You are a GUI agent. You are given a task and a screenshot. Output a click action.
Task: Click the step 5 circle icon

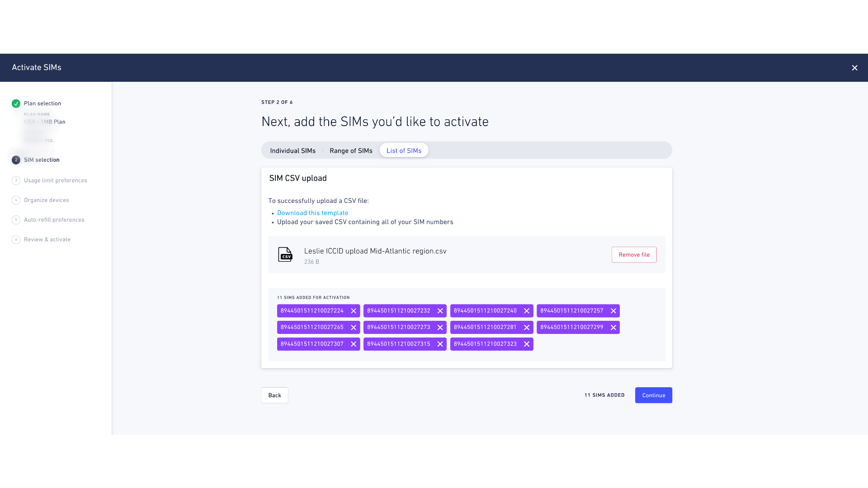point(16,220)
